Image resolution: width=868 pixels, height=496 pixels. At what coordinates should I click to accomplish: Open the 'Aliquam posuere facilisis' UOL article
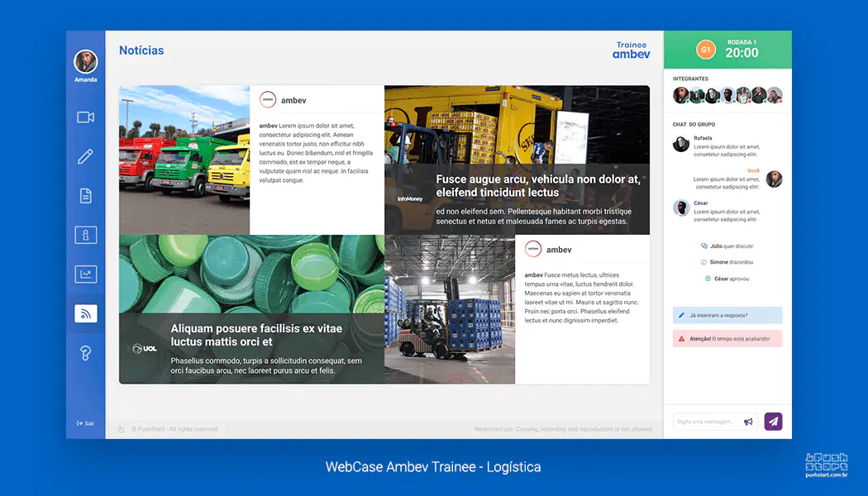(x=252, y=309)
